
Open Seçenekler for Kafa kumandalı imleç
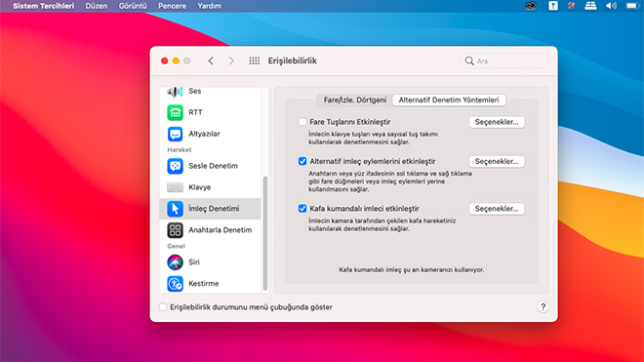(497, 209)
